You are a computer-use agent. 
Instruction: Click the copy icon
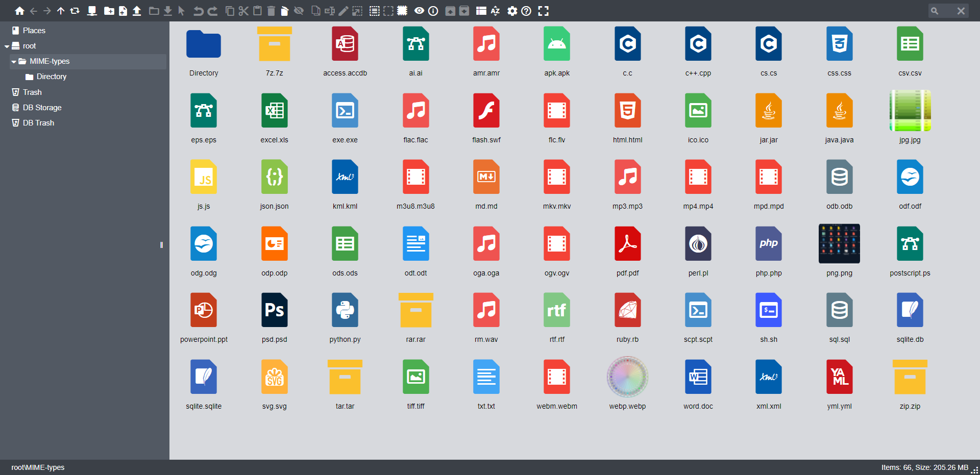point(230,11)
